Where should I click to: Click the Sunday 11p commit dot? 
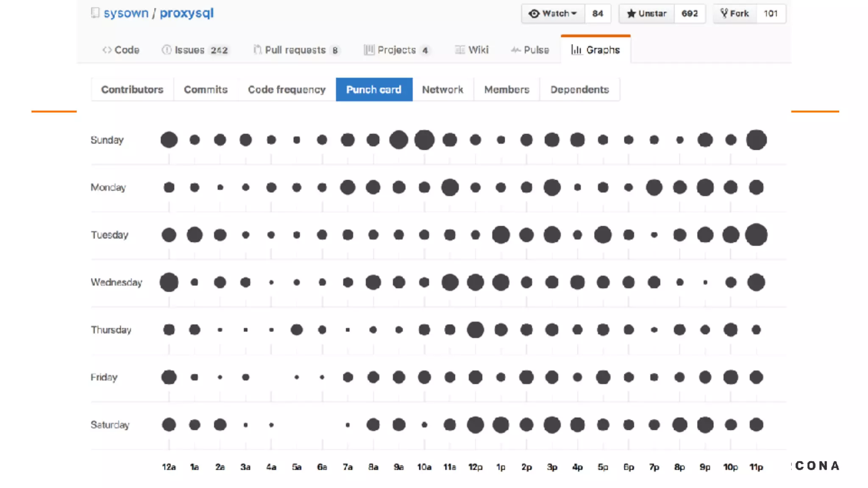click(756, 140)
